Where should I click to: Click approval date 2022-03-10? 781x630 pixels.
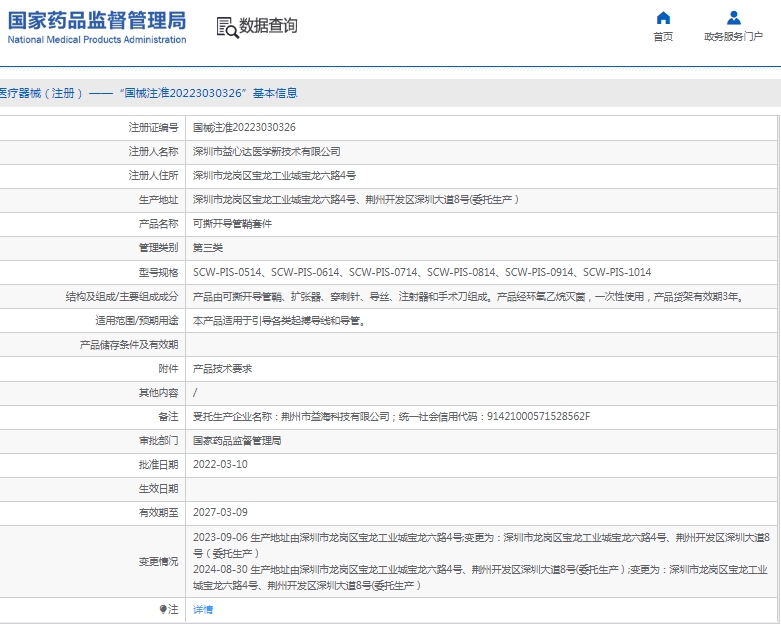220,464
